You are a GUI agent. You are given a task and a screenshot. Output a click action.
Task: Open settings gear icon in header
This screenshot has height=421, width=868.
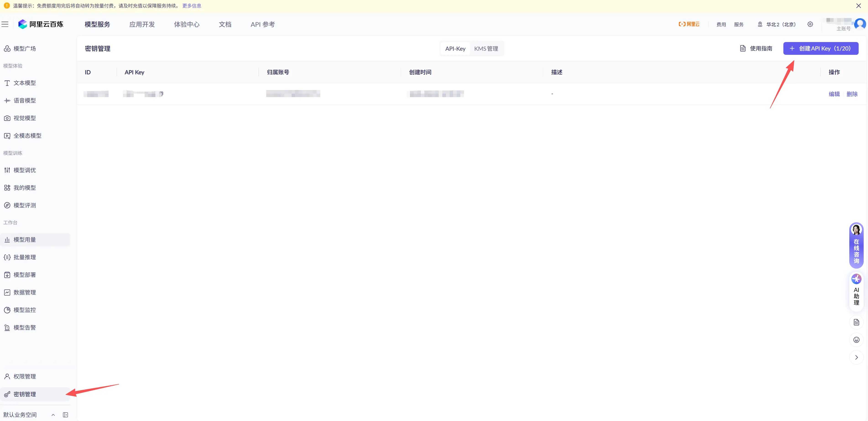[x=810, y=24]
